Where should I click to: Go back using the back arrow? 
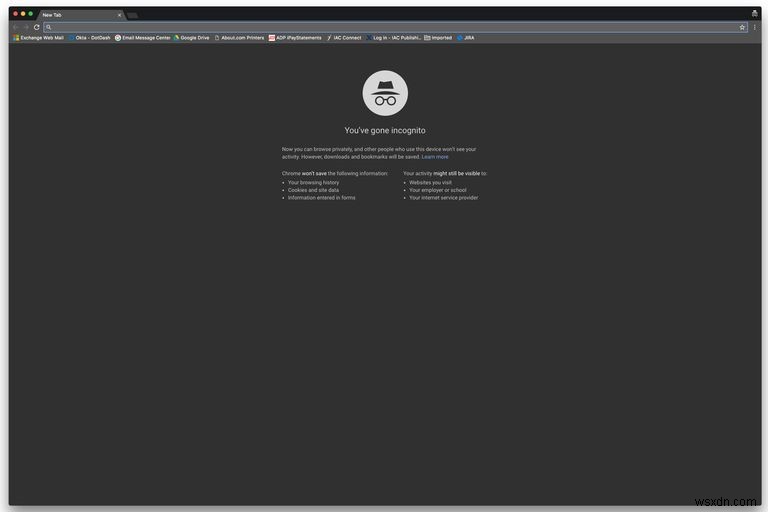[x=15, y=27]
